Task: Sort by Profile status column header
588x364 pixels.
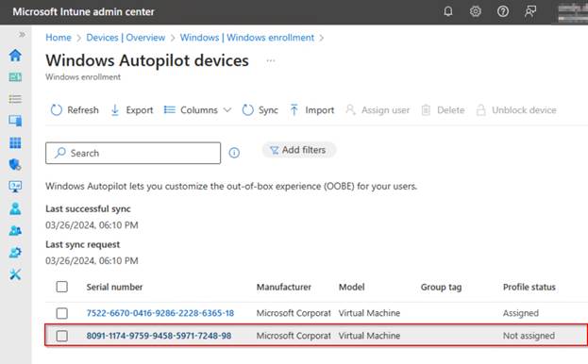Action: coord(529,288)
